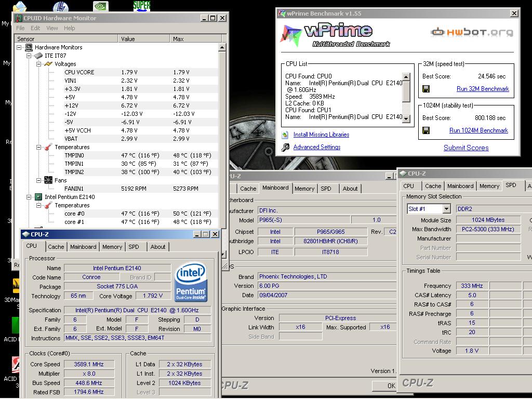Collapse the Intel Pentium E2140 node
Screen dimensions: 532x399
point(29,197)
